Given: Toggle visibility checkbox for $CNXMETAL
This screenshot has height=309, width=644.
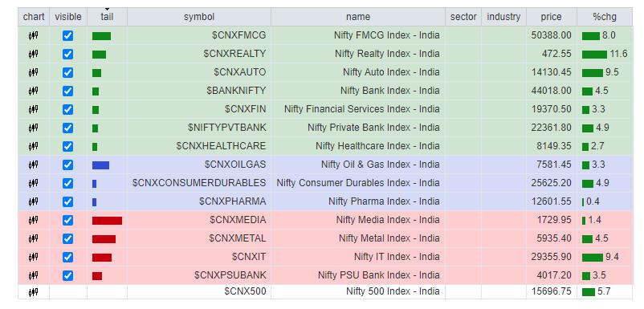Looking at the screenshot, I should click(x=67, y=239).
